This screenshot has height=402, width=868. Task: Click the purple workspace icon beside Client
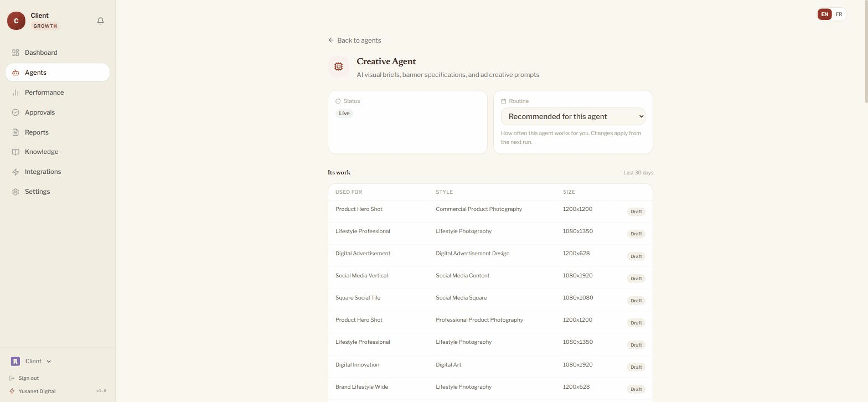click(x=15, y=361)
